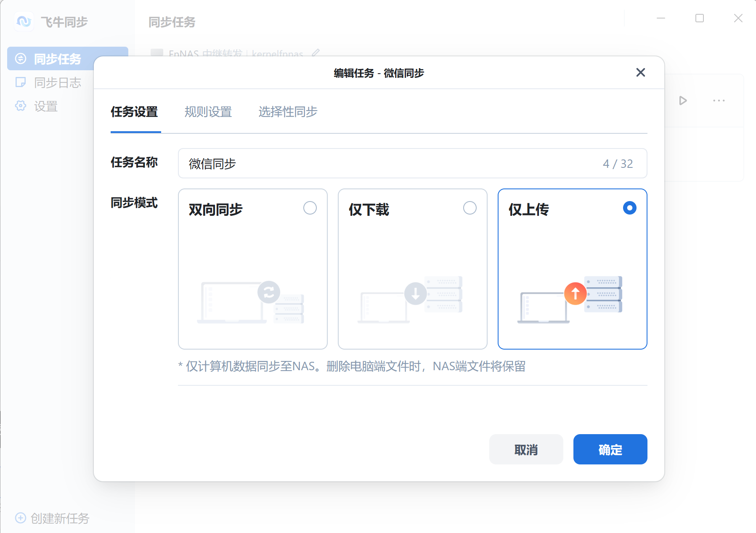This screenshot has width=756, height=533.
Task: Close the edit task dialog
Action: 640,72
